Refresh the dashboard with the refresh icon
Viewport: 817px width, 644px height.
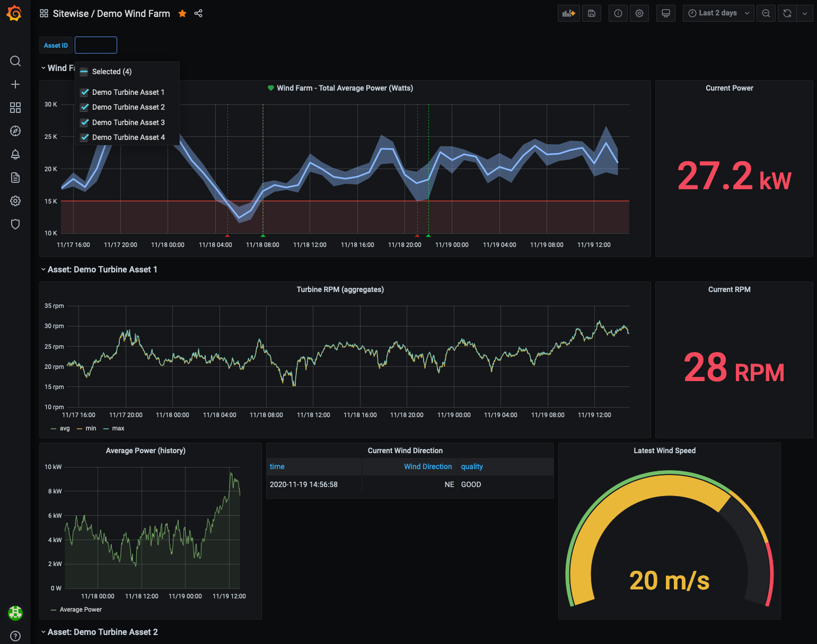pyautogui.click(x=787, y=13)
